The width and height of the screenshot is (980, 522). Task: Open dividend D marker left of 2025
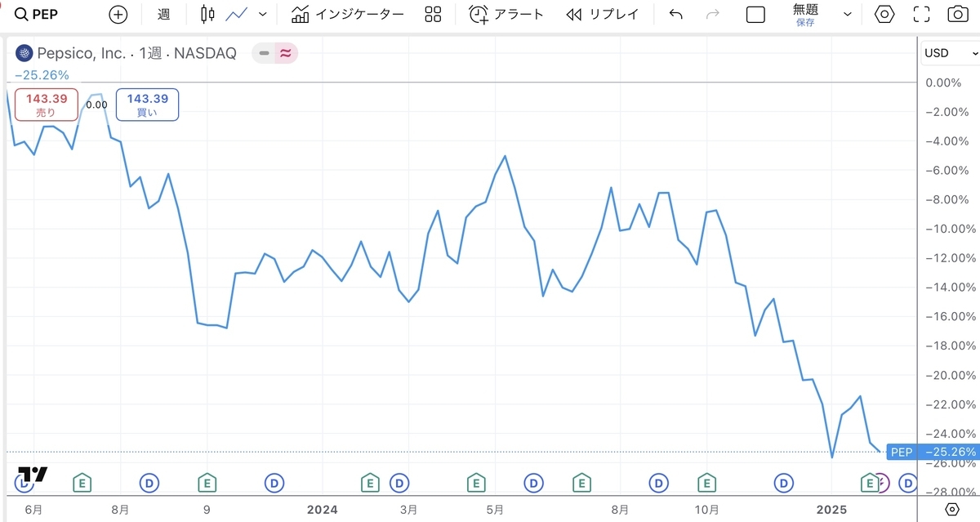(x=783, y=483)
